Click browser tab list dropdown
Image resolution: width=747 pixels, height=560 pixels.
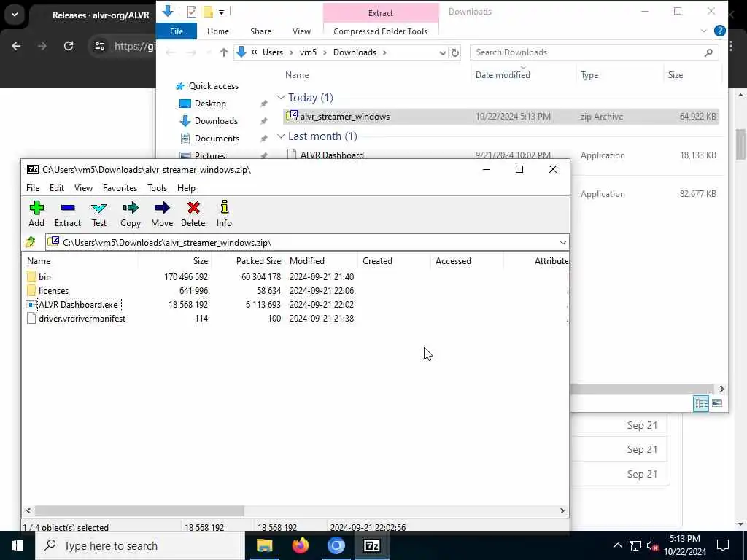click(x=15, y=15)
